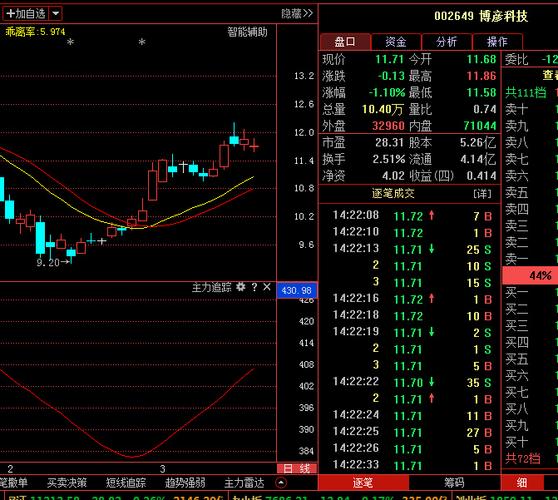Click the round up-arrow expand icon after 主力雷达
Viewport: 558px width, 500px height.
tap(281, 483)
